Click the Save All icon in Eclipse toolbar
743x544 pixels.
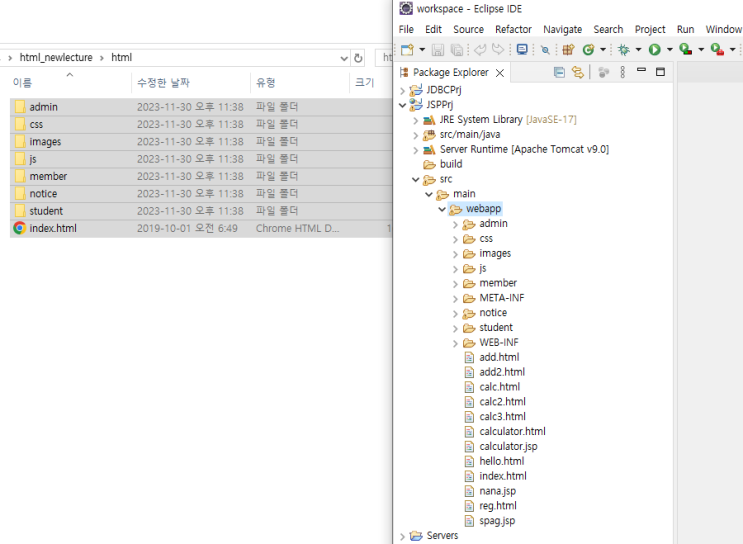pos(457,49)
